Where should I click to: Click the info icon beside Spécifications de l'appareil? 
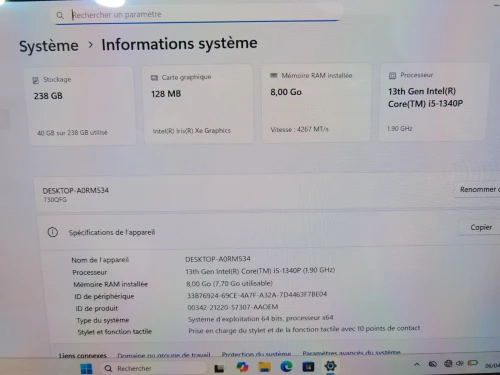pos(53,232)
